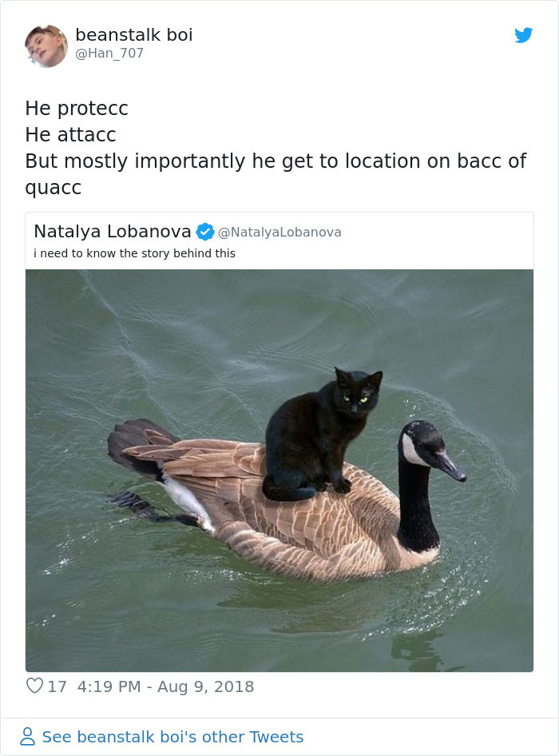The height and width of the screenshot is (756, 559).
Task: Click the Twitter bird logo
Action: 523,35
